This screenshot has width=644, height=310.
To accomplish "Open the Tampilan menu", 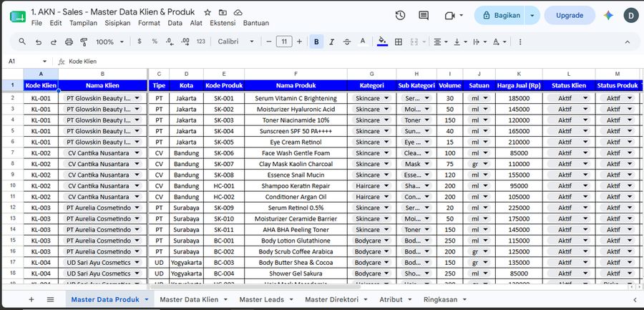I will [84, 23].
